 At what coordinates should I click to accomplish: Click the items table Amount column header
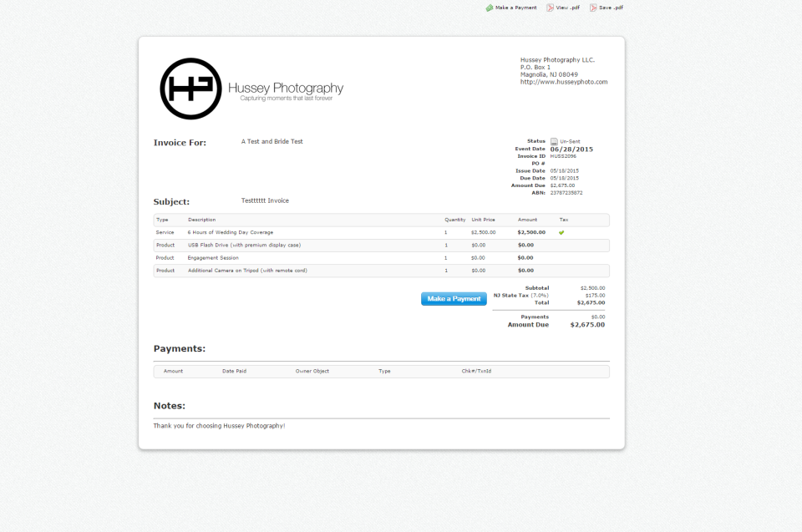click(527, 220)
